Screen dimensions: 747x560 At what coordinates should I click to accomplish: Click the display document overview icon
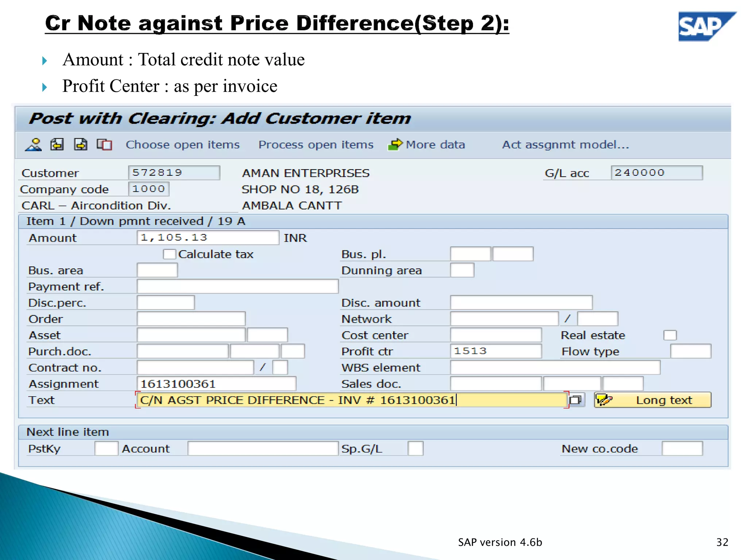33,145
